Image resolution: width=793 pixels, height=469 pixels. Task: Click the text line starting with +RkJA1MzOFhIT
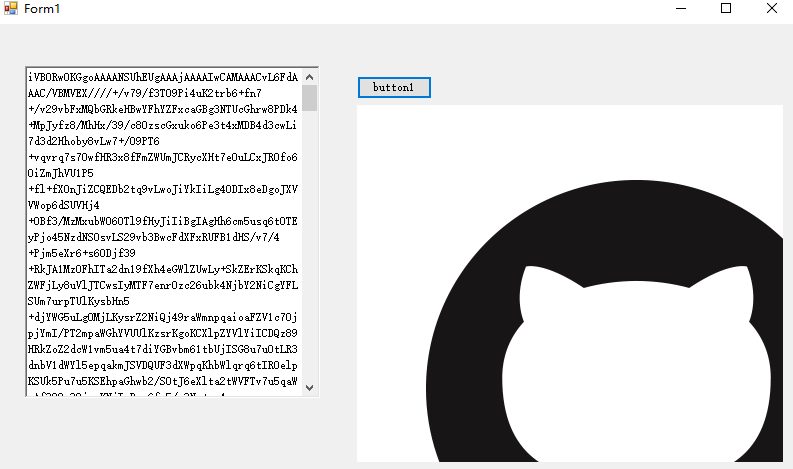[163, 269]
